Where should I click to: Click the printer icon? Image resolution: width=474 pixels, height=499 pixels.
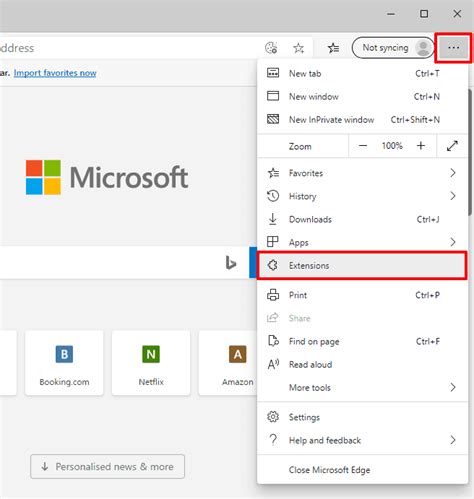(273, 295)
